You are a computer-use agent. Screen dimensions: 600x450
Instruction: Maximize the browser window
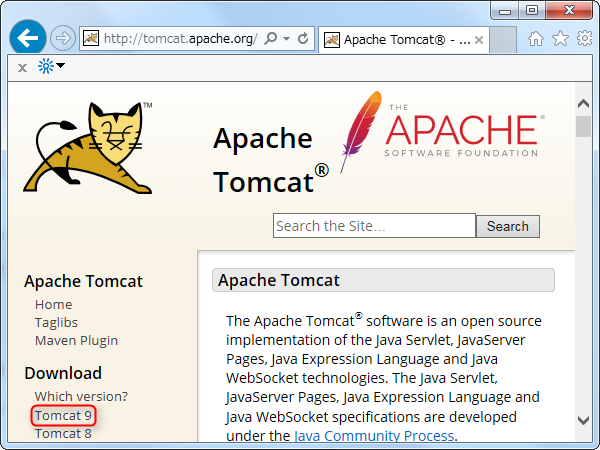[532, 10]
